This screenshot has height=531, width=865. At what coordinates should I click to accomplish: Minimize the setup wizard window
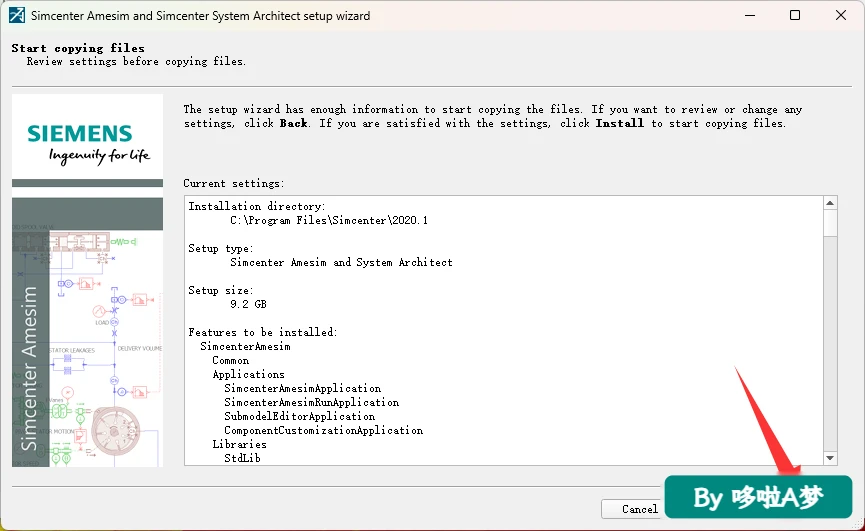tap(750, 15)
